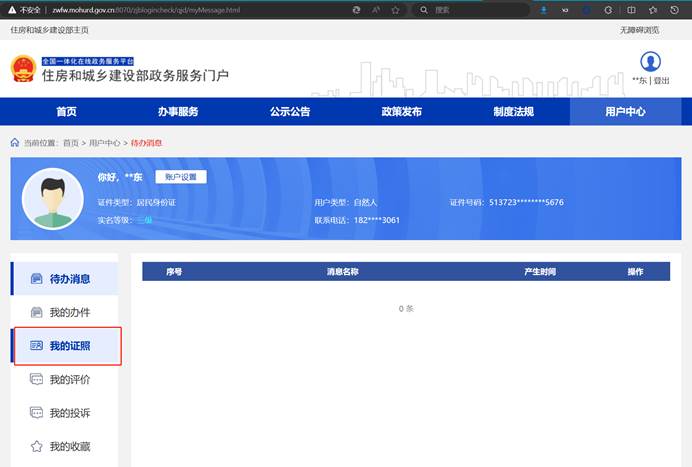
Task: Click the 我的投诉 chat bubble icon
Action: click(x=37, y=412)
